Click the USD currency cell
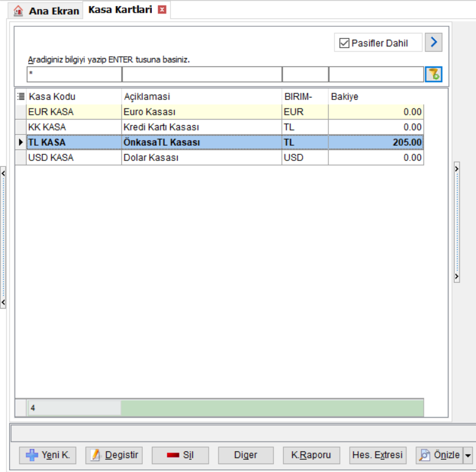 click(305, 157)
